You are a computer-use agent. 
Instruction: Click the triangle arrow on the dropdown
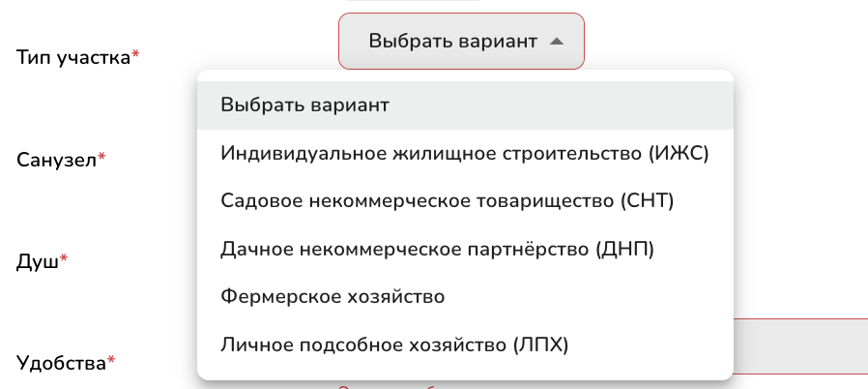(x=555, y=42)
